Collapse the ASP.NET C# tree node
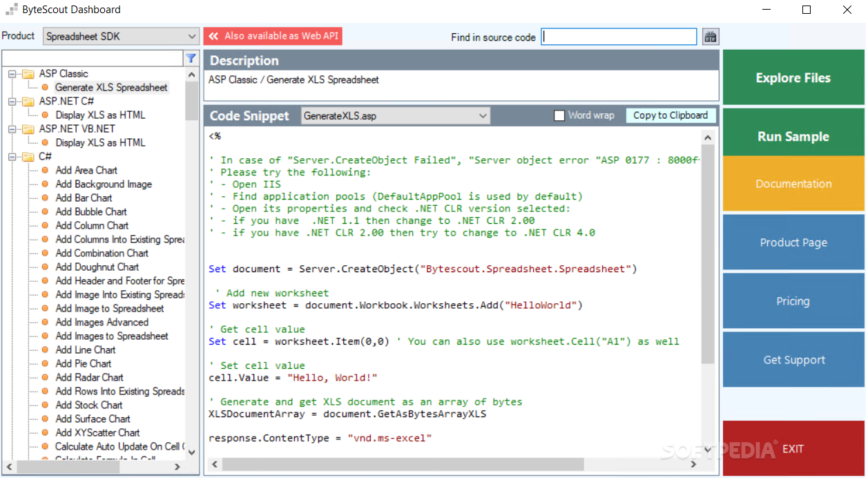868x478 pixels. pyautogui.click(x=12, y=102)
